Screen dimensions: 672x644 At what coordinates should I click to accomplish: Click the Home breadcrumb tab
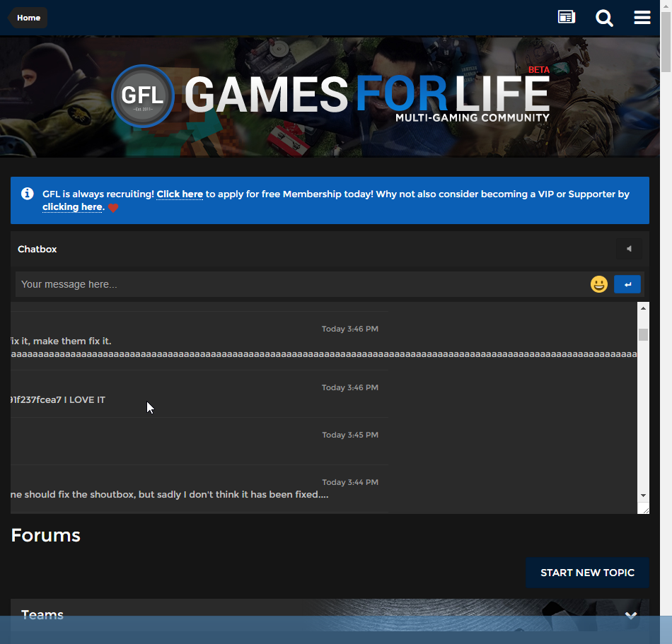pyautogui.click(x=28, y=18)
